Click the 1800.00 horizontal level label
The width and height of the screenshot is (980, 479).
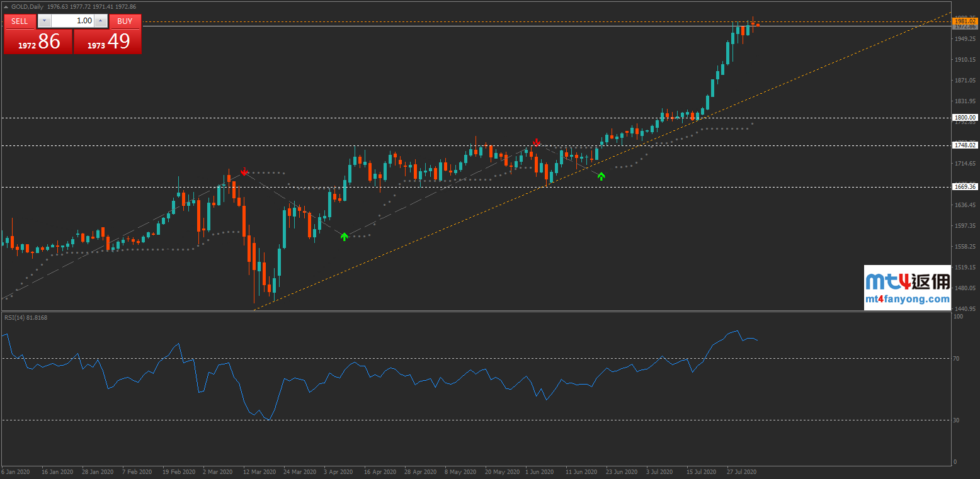[964, 118]
